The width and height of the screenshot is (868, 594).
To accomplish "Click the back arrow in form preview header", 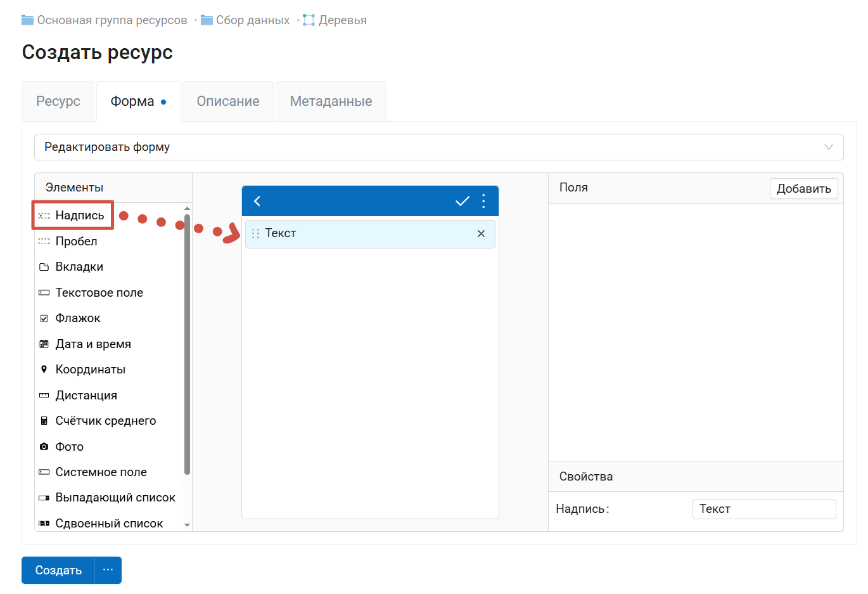I will (257, 201).
